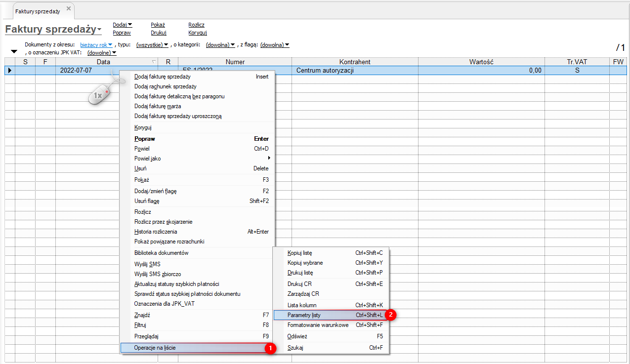Choose 'Kopiuj wybrane' in submenu
Image resolution: width=630 pixels, height=364 pixels.
[x=331, y=263]
